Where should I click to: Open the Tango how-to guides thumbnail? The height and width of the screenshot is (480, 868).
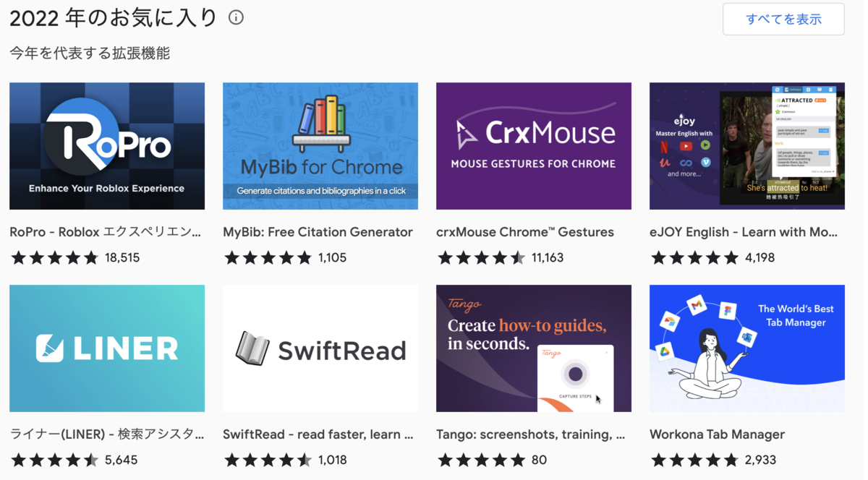point(534,348)
